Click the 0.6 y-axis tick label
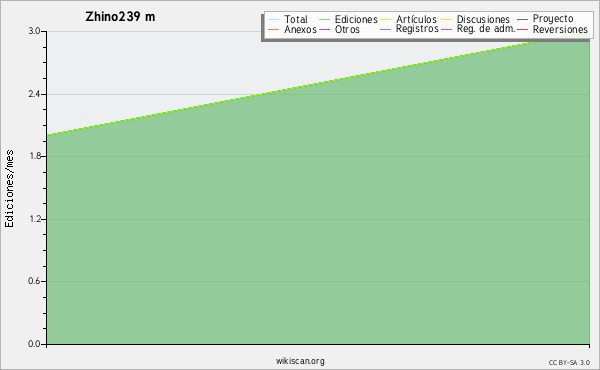Image resolution: width=600 pixels, height=370 pixels. [x=34, y=281]
